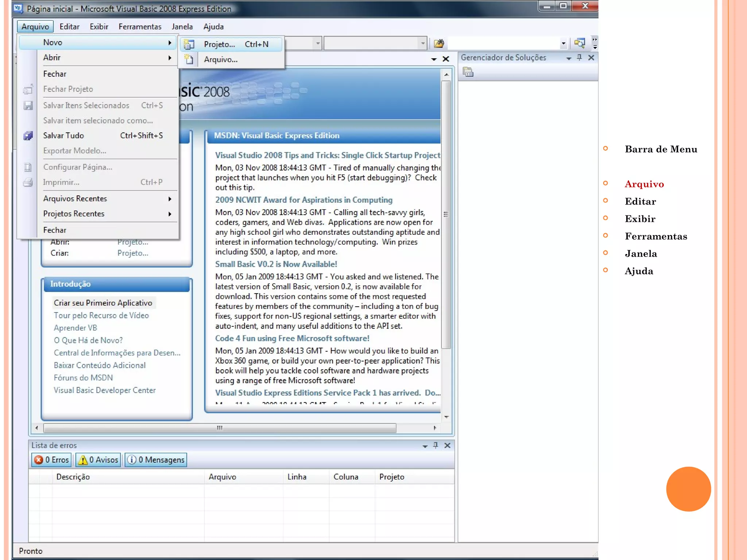
Task: Pin the Gerenciador de Soluções panel
Action: 579,58
